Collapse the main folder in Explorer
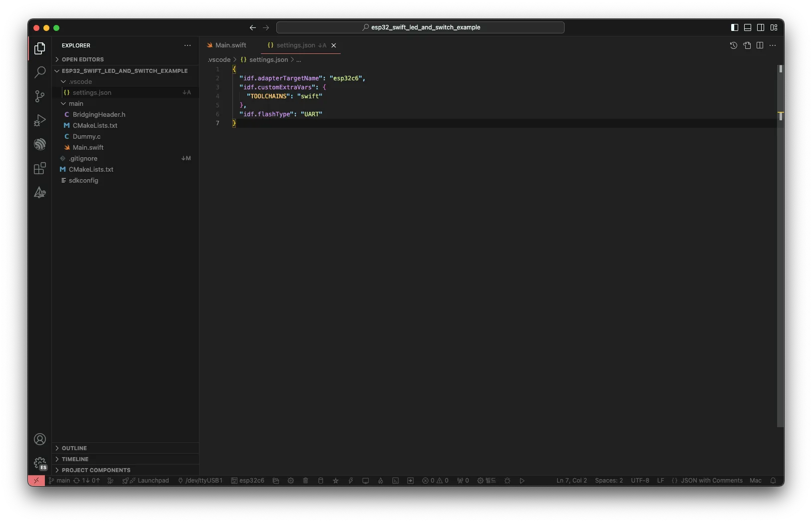 pyautogui.click(x=76, y=103)
